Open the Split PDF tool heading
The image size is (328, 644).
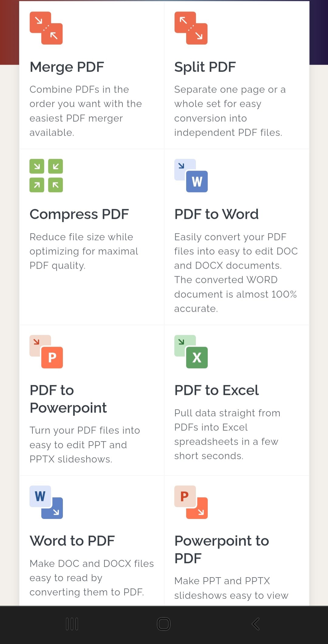pyautogui.click(x=205, y=66)
